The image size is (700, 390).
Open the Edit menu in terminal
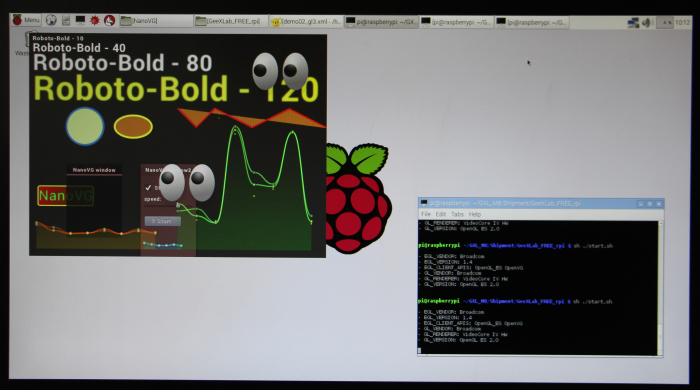click(441, 214)
